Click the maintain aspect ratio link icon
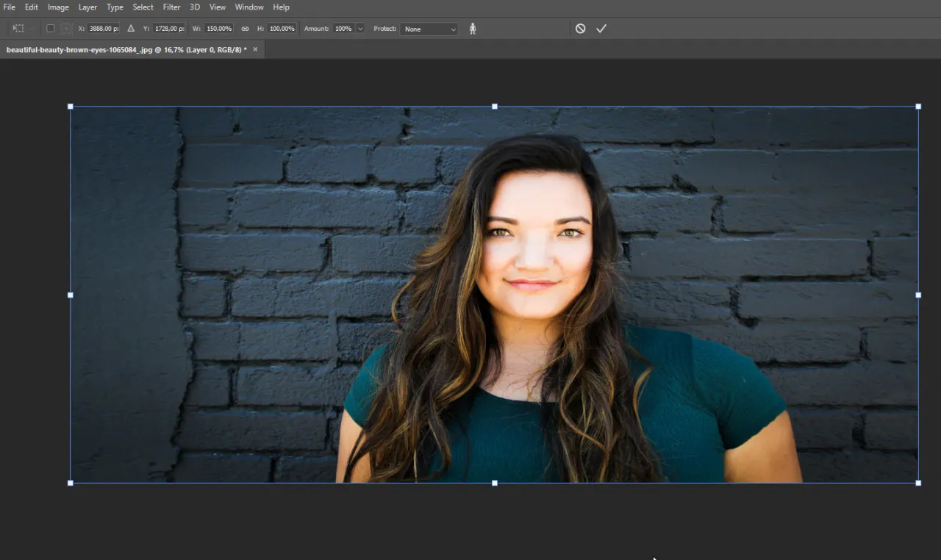 (x=245, y=28)
